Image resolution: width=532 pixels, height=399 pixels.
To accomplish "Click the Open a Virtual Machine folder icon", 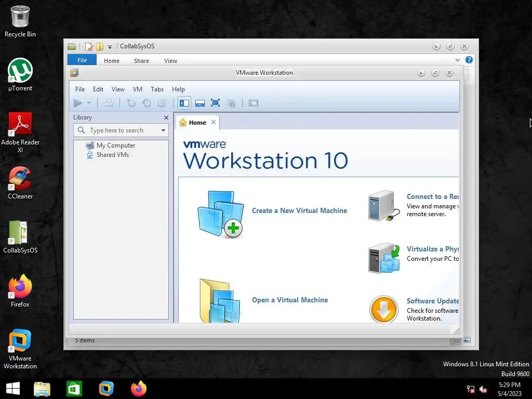I will 220,301.
